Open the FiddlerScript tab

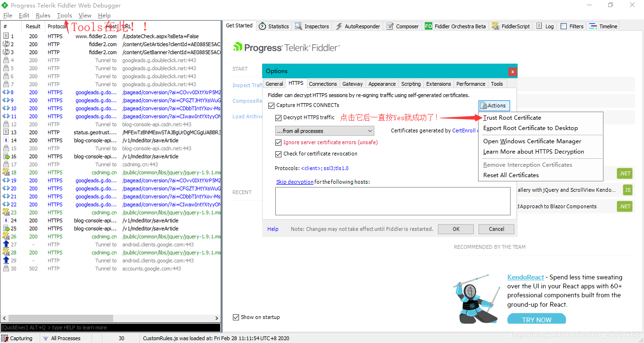[x=511, y=26]
